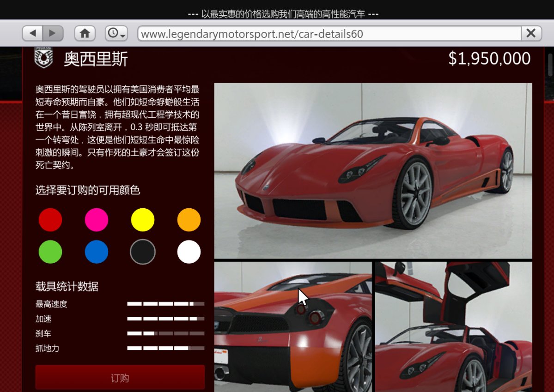Select the white car color

click(189, 252)
